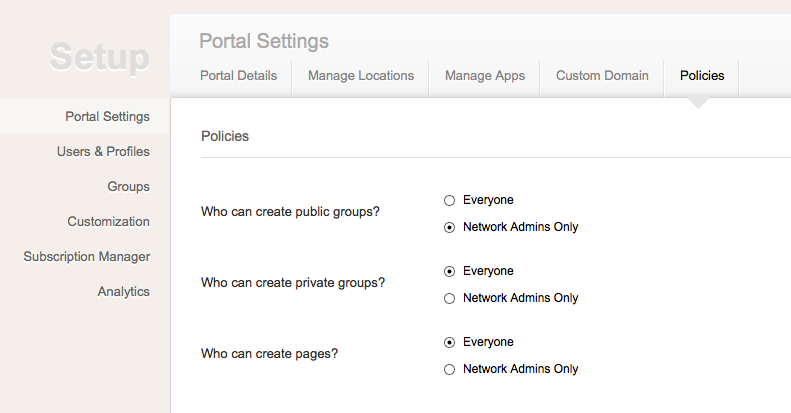Open Portal Settings in the sidebar
Viewport: 791px width, 413px height.
107,117
